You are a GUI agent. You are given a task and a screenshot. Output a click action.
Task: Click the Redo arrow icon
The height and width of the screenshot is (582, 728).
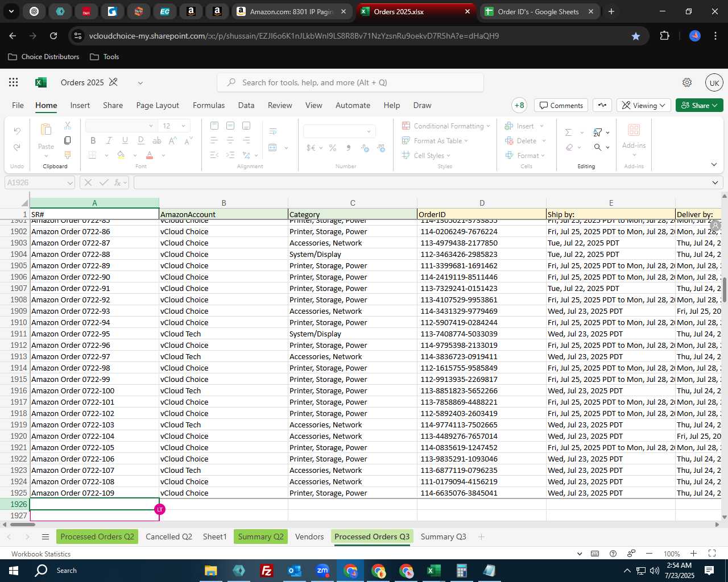[17, 147]
